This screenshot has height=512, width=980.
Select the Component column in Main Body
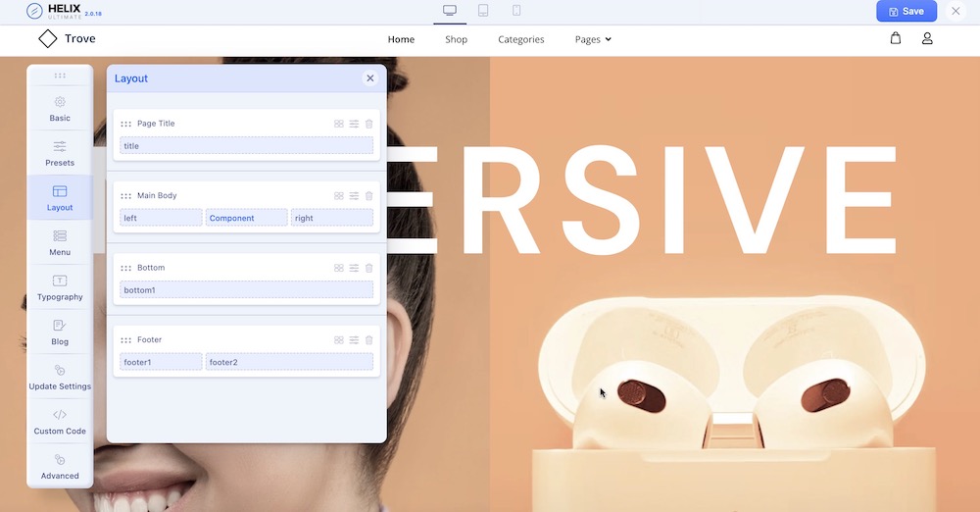246,218
